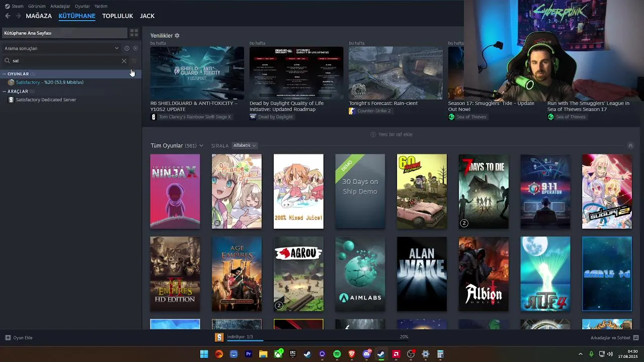644x362 pixels.
Task: Open Arkadaşlar ve Sohbet
Action: (614, 338)
